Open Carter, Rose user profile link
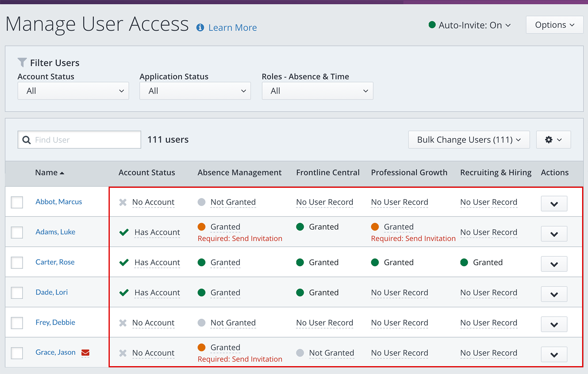Viewport: 588px width, 374px height. (x=55, y=262)
